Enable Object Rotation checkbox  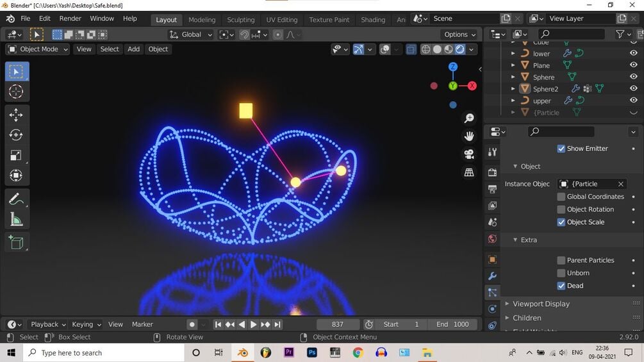click(x=561, y=210)
